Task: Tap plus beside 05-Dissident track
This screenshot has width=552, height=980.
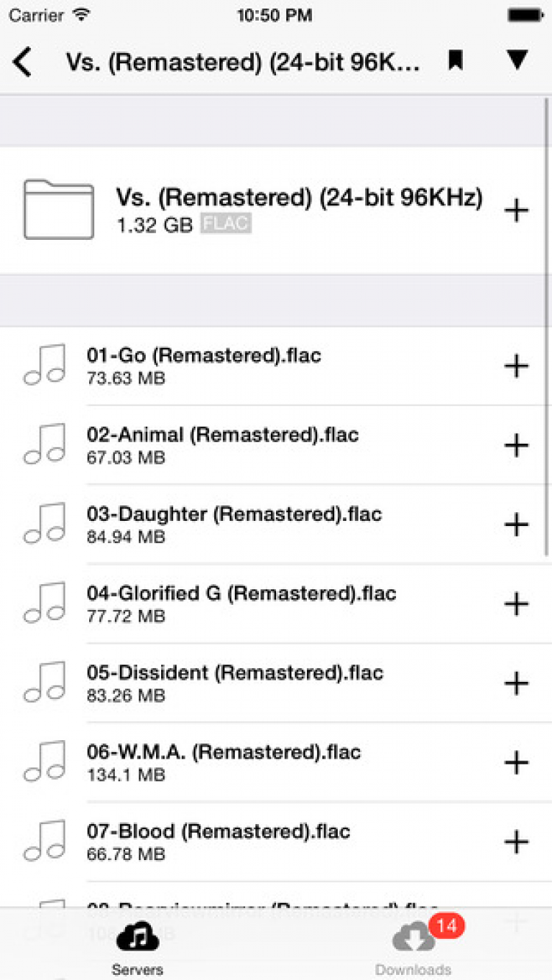Action: pos(517,683)
